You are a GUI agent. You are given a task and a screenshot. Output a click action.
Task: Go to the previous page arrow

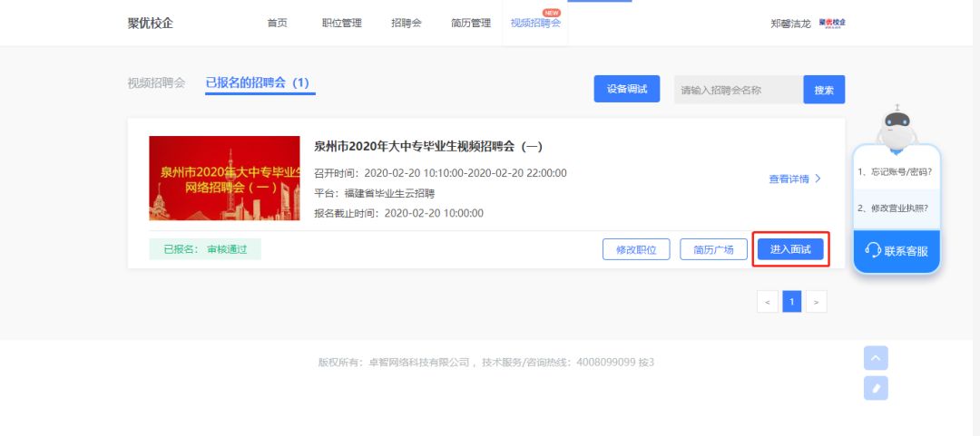point(768,302)
